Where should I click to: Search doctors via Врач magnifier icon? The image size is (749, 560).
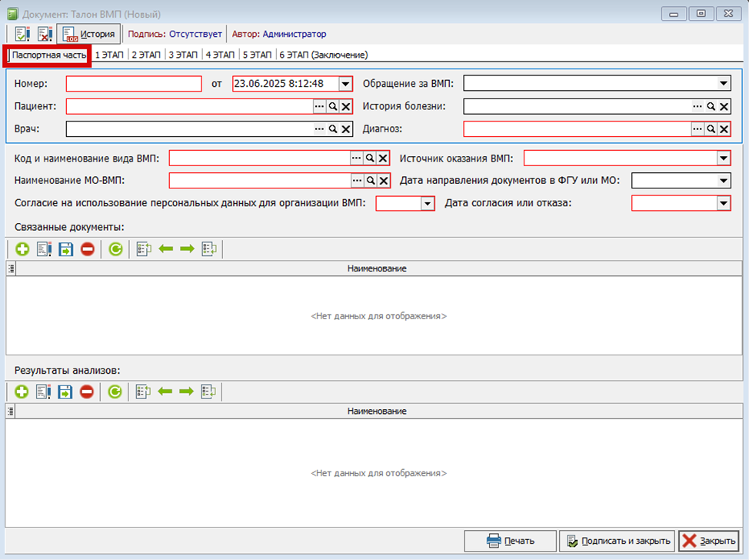click(333, 128)
